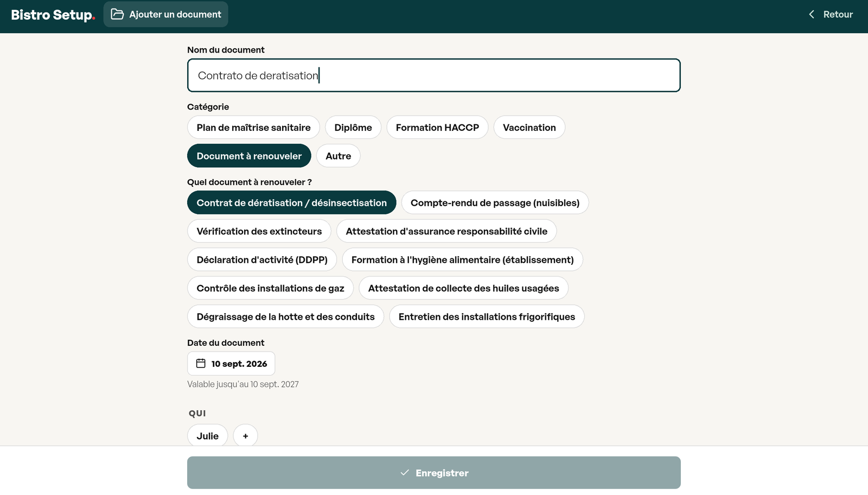Select the Diplôme category
This screenshot has height=495, width=868.
click(x=353, y=128)
